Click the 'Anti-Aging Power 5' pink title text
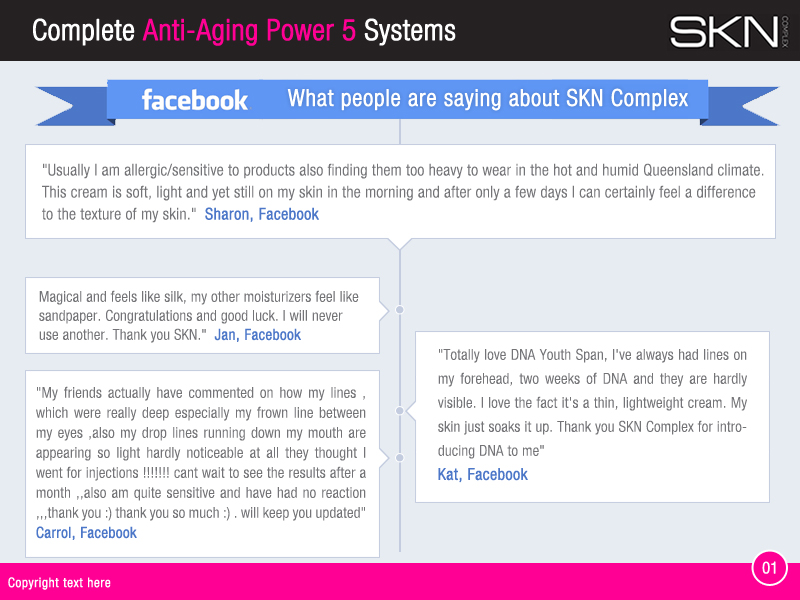Screen dimensions: 800x600 point(249,31)
